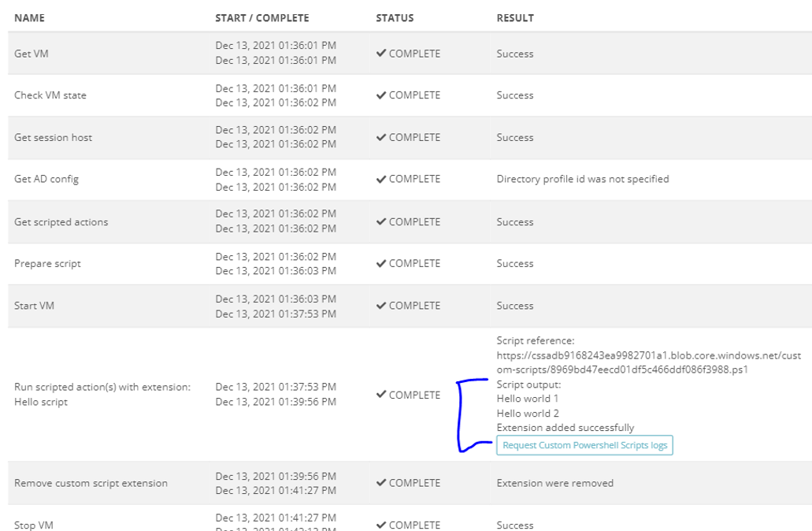812x531 pixels.
Task: Click the checkmark icon for Get scripted actions
Action: (x=380, y=221)
